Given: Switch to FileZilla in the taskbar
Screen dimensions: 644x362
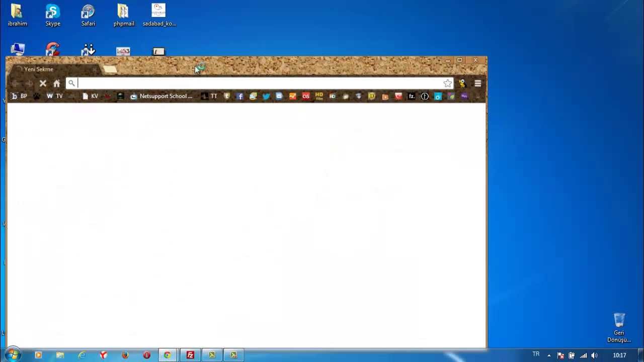Looking at the screenshot, I should pos(190,355).
